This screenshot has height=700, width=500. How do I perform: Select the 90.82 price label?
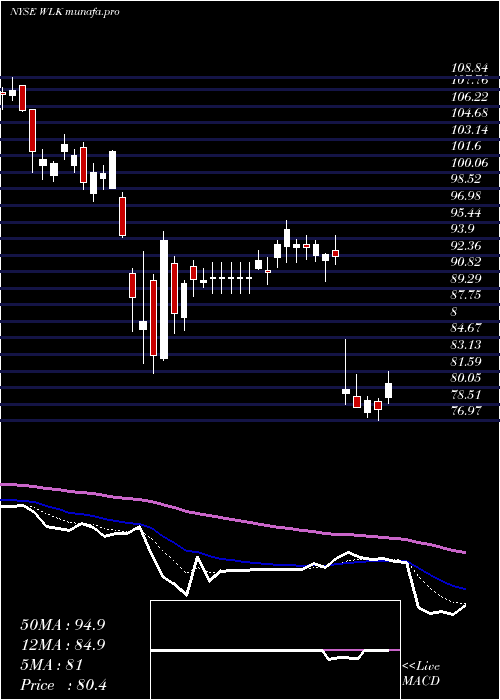pyautogui.click(x=466, y=262)
